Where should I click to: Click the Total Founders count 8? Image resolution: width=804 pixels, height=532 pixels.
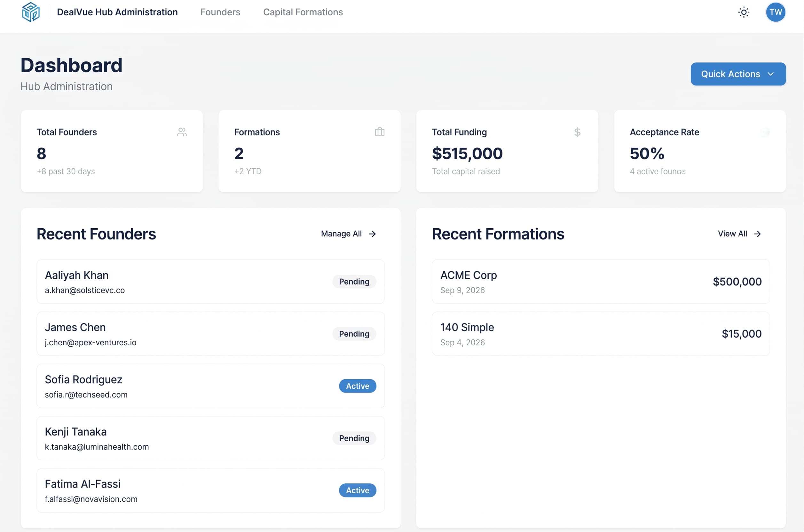pyautogui.click(x=41, y=154)
